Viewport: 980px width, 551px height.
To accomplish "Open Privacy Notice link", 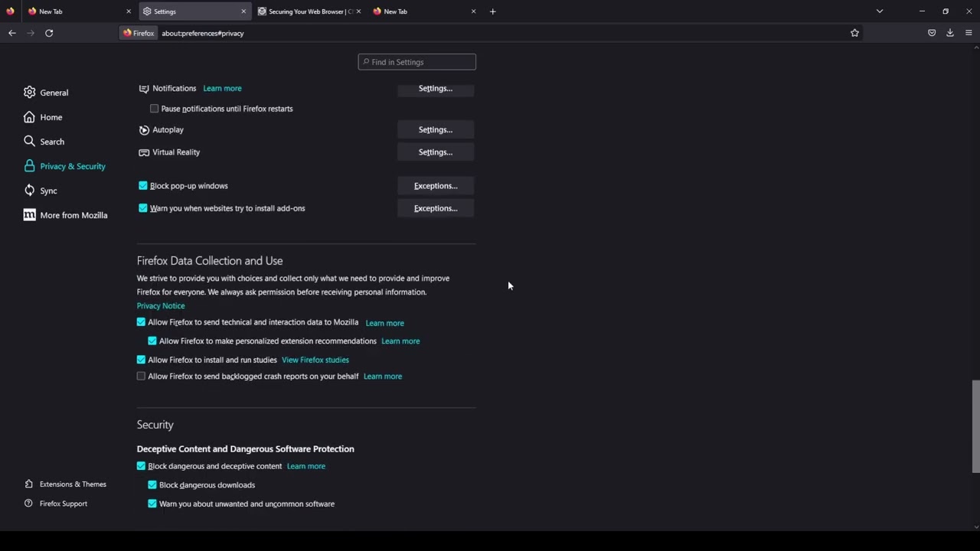I will 161,306.
